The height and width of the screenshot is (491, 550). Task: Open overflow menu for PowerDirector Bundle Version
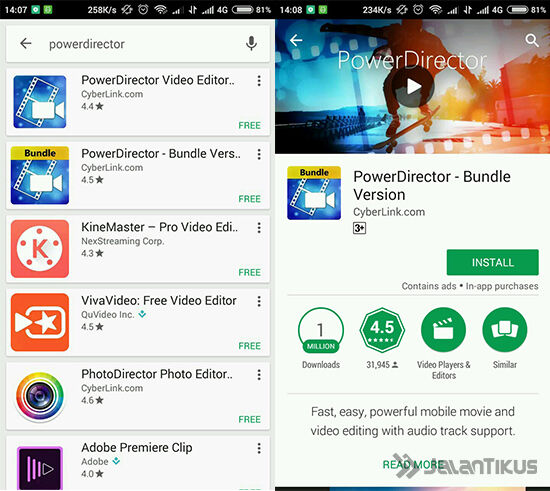click(x=259, y=154)
